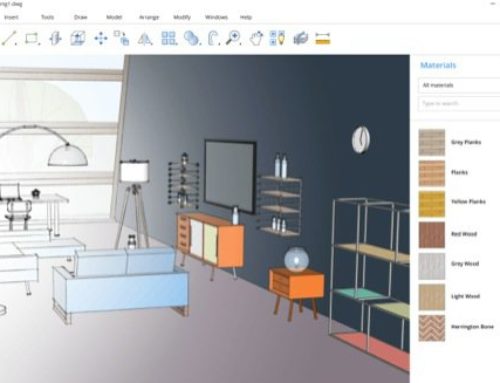The width and height of the screenshot is (500, 383).
Task: Pick the Planks material swatch
Action: click(432, 173)
